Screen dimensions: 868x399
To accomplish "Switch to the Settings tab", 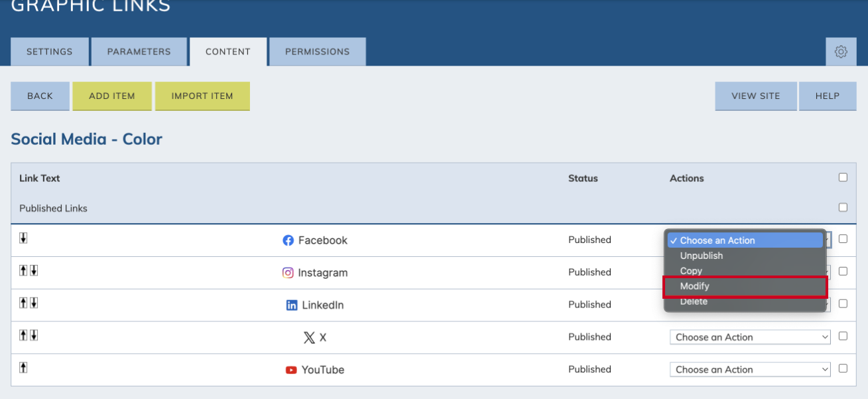I will point(50,52).
